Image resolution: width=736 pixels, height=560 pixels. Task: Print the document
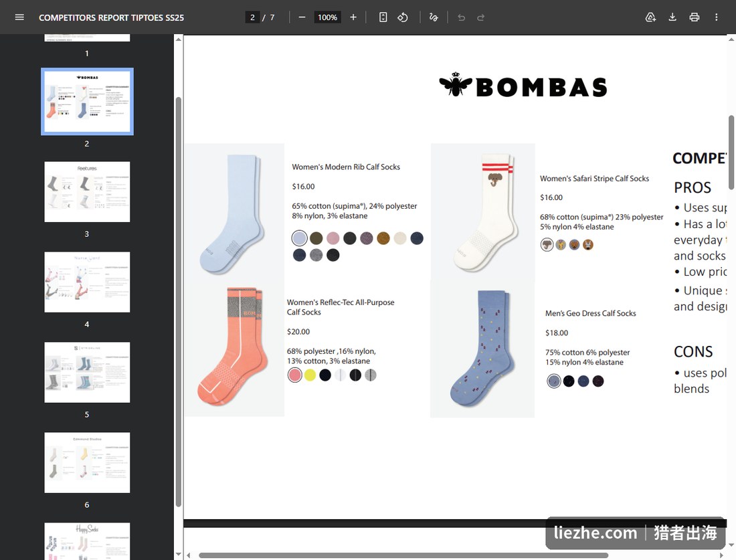tap(695, 17)
